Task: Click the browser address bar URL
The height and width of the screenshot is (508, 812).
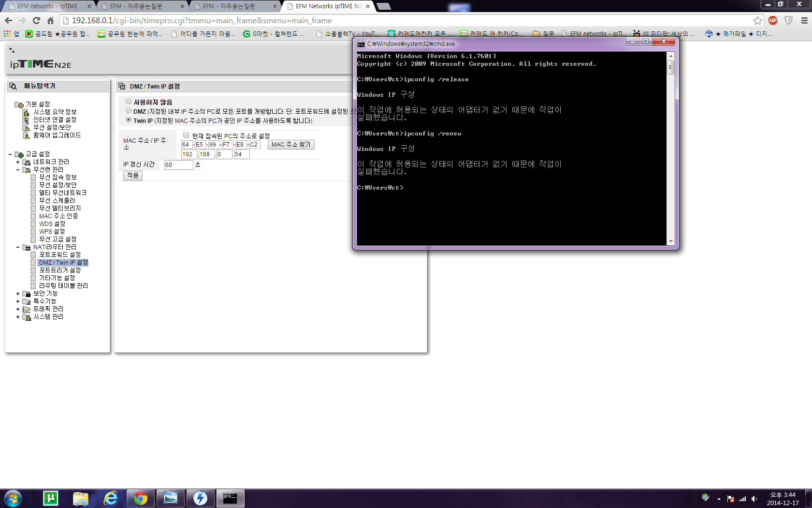Action: point(202,20)
